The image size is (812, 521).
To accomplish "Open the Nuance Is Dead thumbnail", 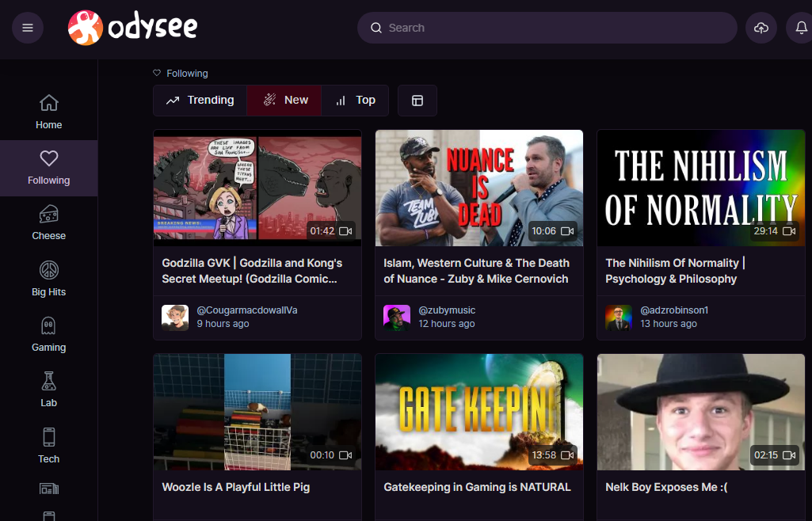I will click(479, 188).
